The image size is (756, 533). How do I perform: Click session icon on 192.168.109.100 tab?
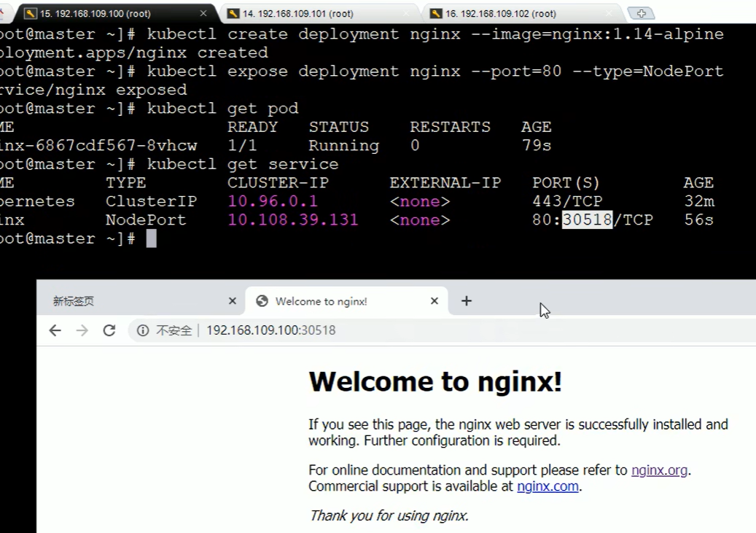(x=31, y=14)
